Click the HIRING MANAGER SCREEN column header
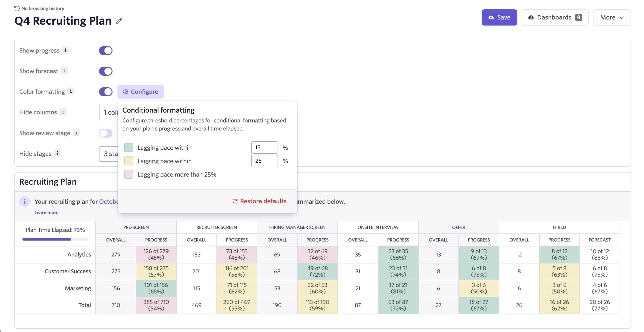This screenshot has width=644, height=332. (297, 227)
